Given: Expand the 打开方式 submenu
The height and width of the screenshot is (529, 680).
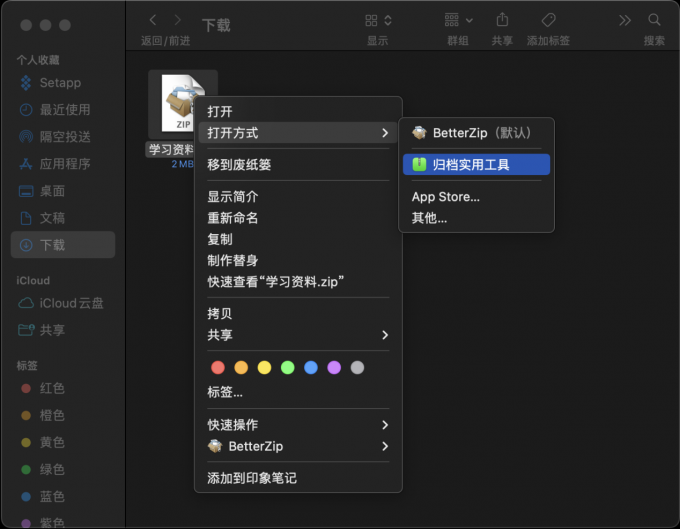Looking at the screenshot, I should [x=298, y=133].
